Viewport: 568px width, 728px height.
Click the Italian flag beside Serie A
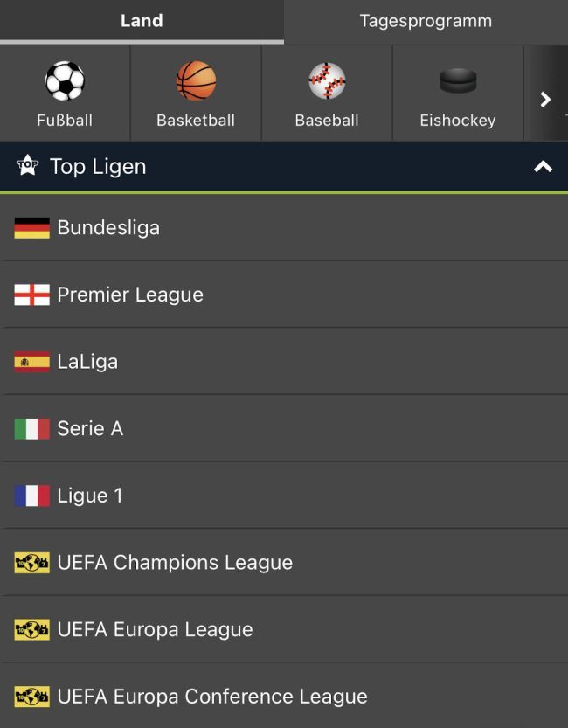click(32, 429)
